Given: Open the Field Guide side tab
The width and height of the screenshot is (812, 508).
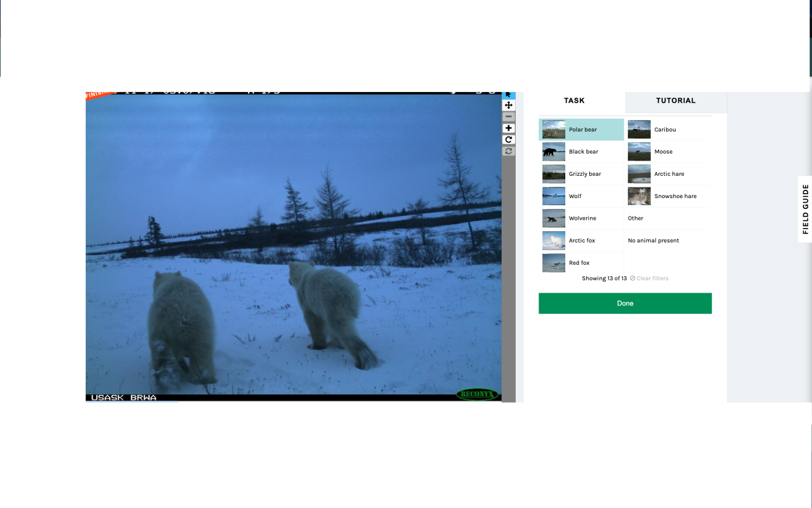Looking at the screenshot, I should 805,210.
